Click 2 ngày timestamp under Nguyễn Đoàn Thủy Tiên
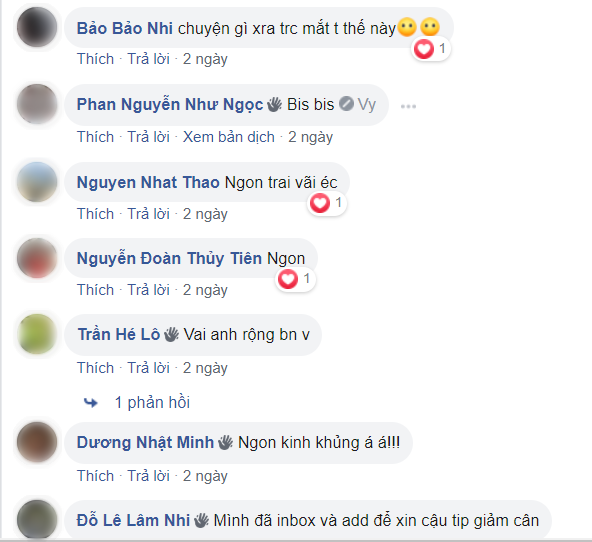Image resolution: width=592 pixels, height=542 pixels. click(x=205, y=290)
